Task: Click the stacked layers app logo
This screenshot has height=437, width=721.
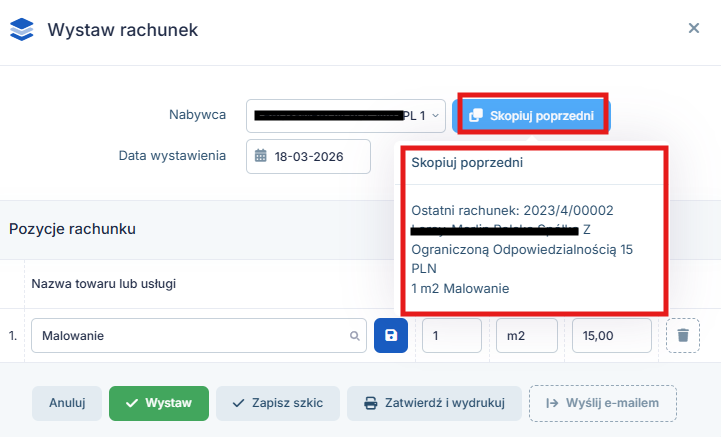Action: point(21,29)
